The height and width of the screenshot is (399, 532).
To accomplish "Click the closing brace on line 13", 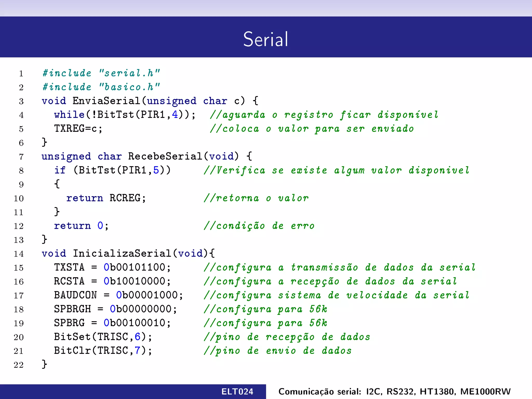I will click(x=44, y=239).
